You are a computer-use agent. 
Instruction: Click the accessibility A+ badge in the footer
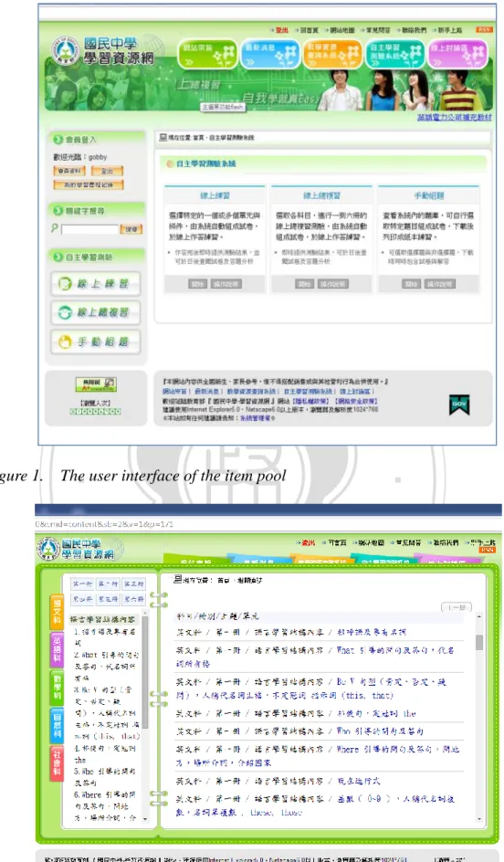coord(96,384)
